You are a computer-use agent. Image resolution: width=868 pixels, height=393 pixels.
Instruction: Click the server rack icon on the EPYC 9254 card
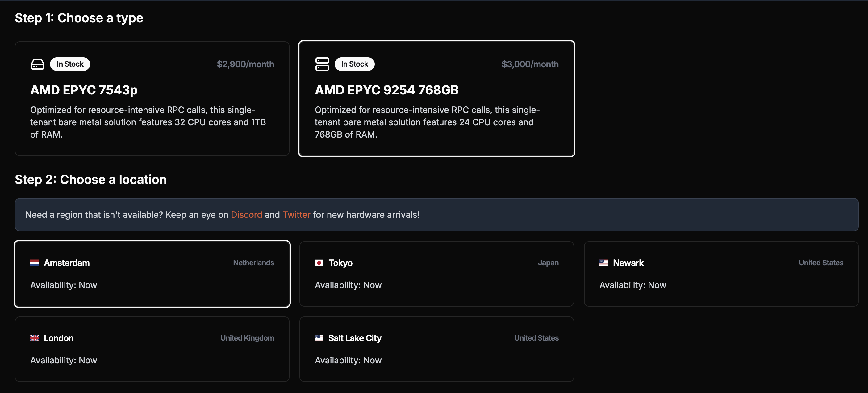point(322,64)
